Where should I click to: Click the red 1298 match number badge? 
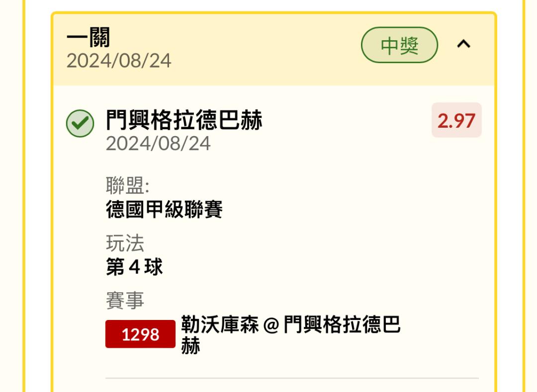point(140,334)
